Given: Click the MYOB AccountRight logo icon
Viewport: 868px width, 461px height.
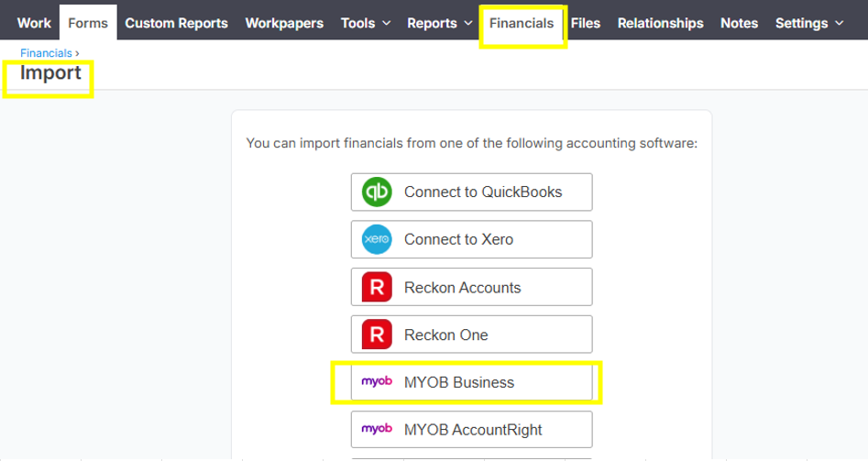Looking at the screenshot, I should [377, 429].
